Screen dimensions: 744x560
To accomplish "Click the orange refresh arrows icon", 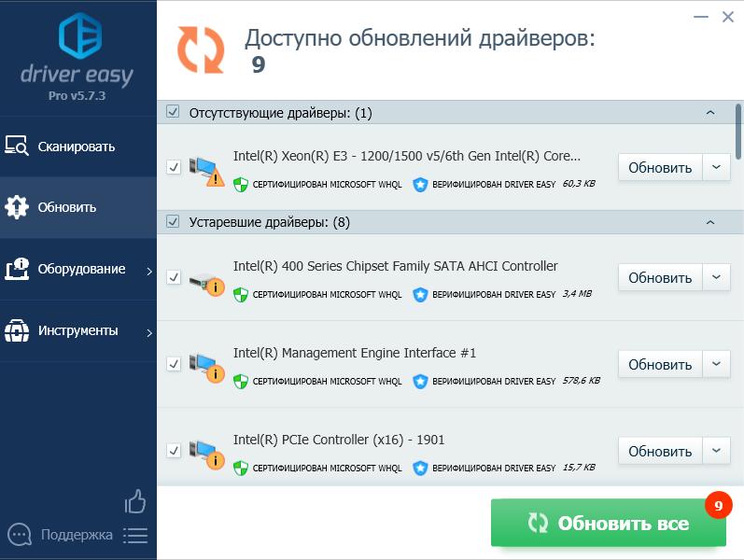I will [202, 49].
